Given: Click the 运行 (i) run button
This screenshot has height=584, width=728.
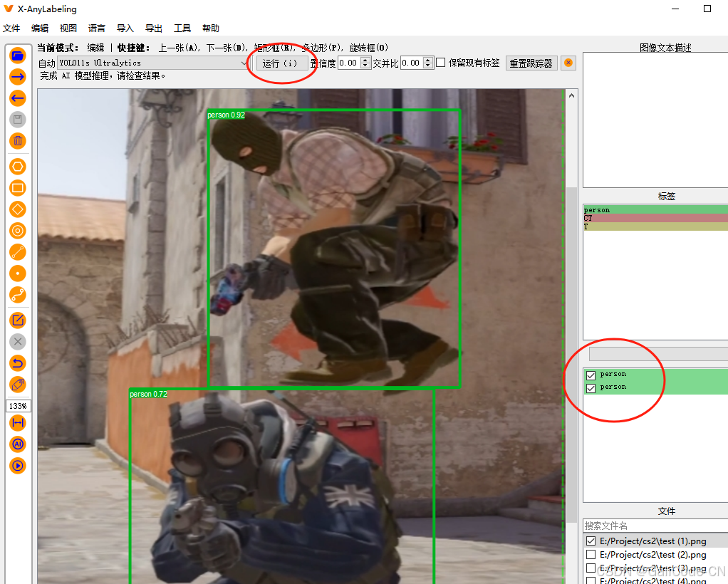Looking at the screenshot, I should 282,63.
